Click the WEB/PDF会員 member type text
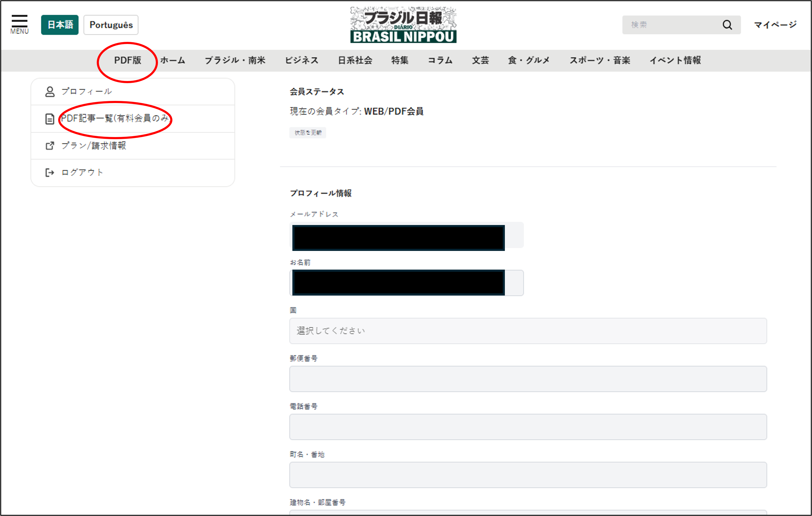The image size is (812, 516). click(394, 111)
